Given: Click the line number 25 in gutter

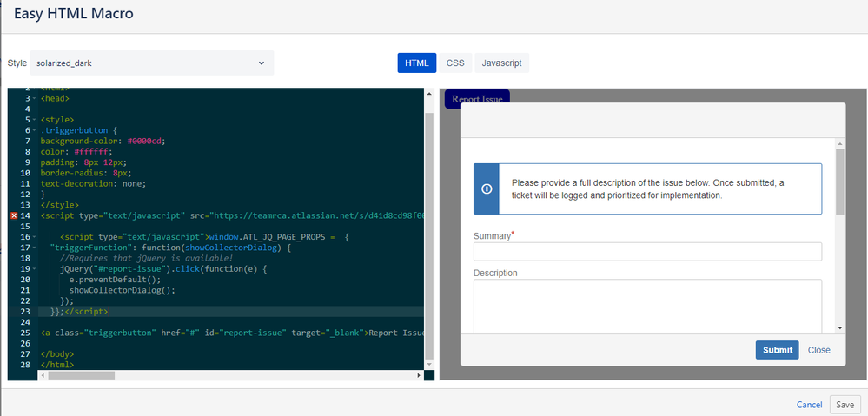Looking at the screenshot, I should 25,333.
